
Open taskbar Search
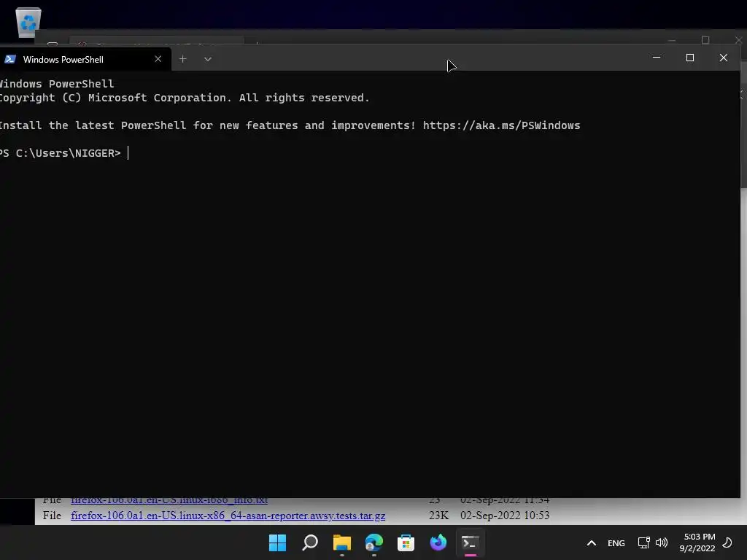(309, 542)
